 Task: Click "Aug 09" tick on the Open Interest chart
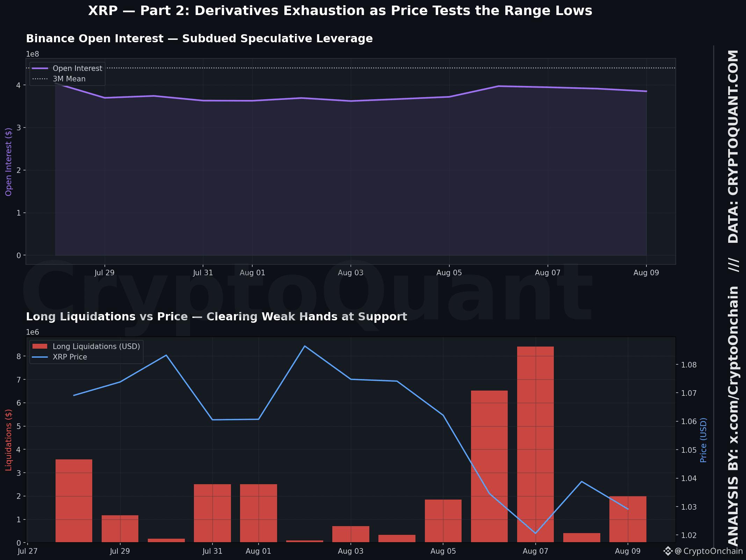646,273
